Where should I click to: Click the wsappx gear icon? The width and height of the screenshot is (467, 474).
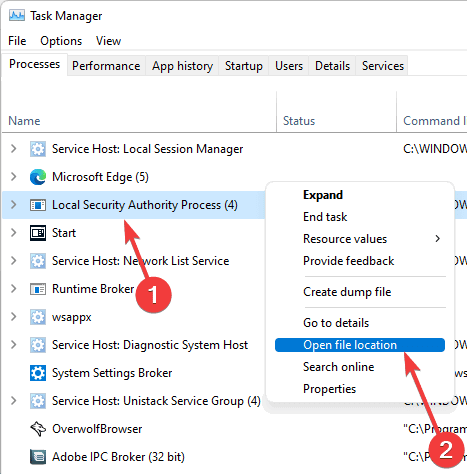[x=38, y=317]
